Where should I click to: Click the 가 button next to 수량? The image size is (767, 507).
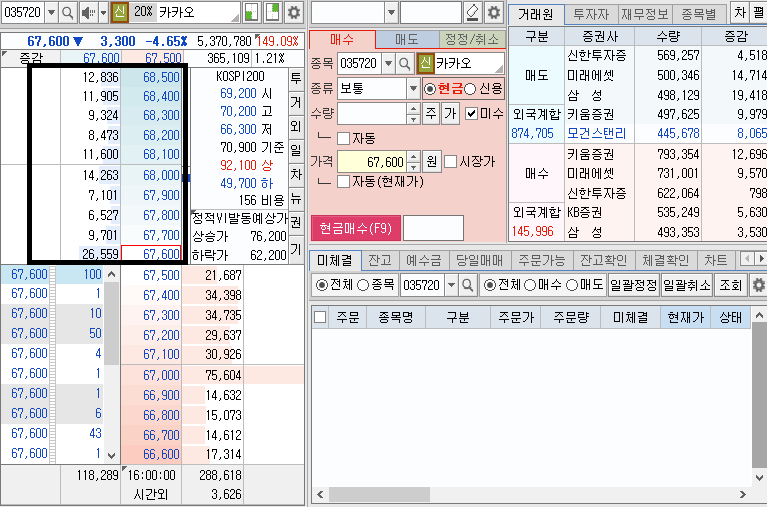point(451,114)
